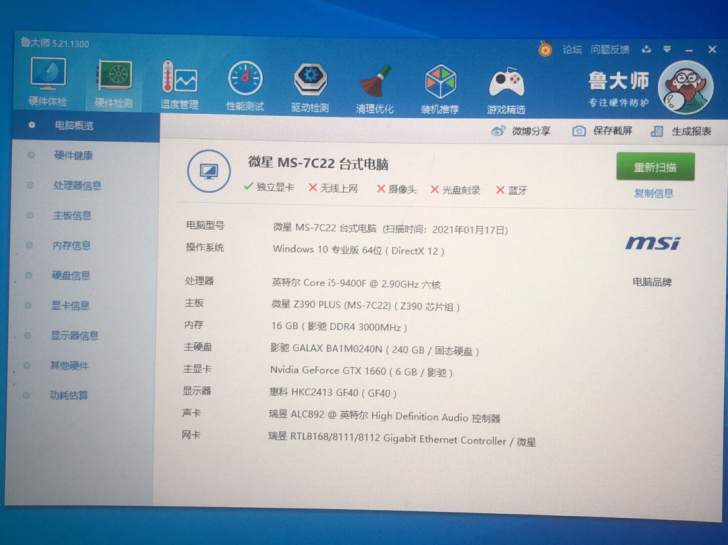Click 生成报表 to generate report
Screen dimensions: 728x545
(683, 131)
